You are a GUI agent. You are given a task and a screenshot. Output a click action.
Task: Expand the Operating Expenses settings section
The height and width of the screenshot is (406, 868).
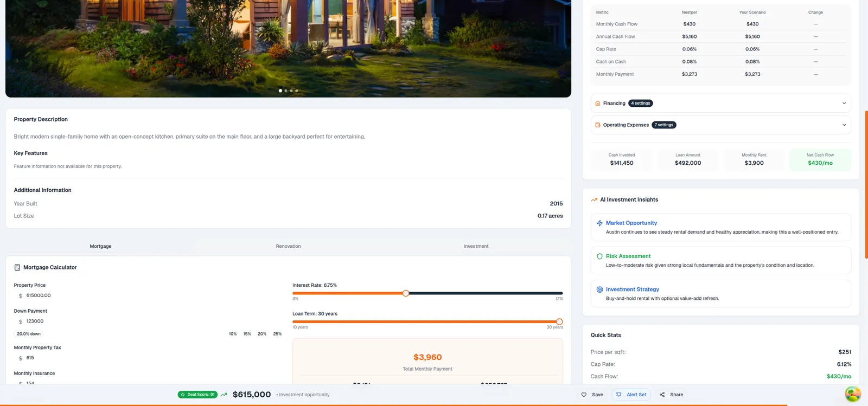tap(720, 125)
